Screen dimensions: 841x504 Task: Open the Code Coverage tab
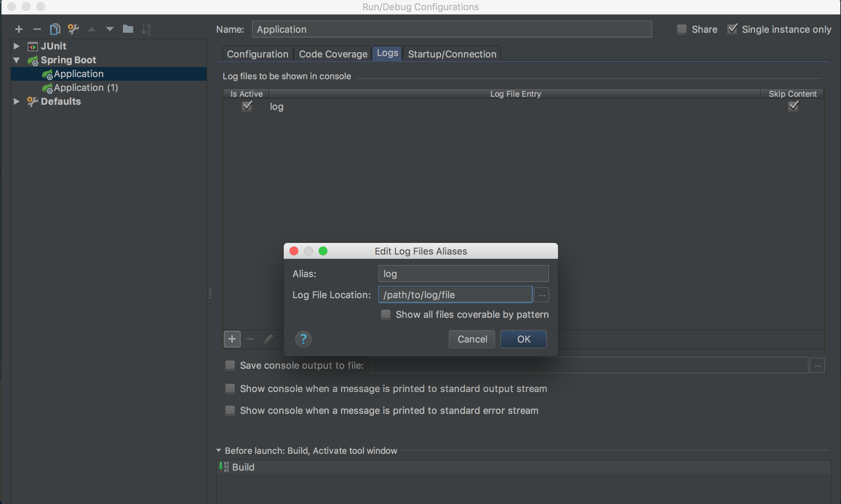tap(333, 54)
